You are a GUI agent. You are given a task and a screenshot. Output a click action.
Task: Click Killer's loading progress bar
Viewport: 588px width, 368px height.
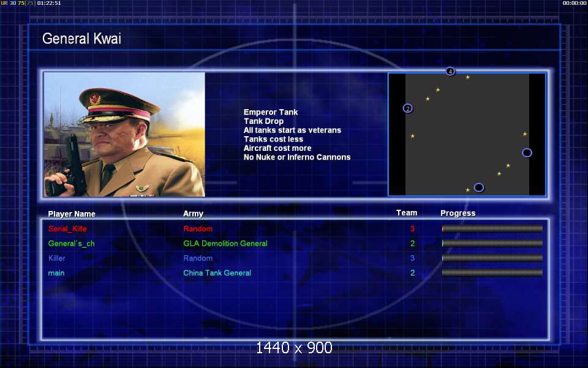492,258
